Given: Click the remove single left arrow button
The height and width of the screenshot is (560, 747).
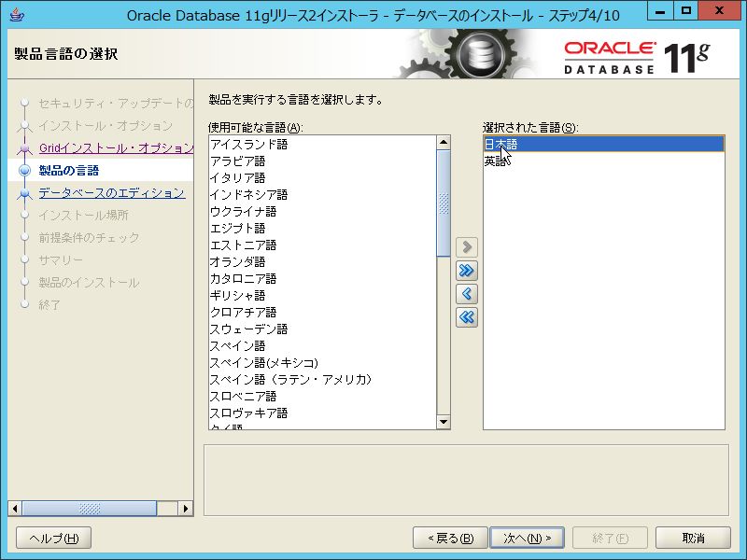Looking at the screenshot, I should click(x=466, y=294).
